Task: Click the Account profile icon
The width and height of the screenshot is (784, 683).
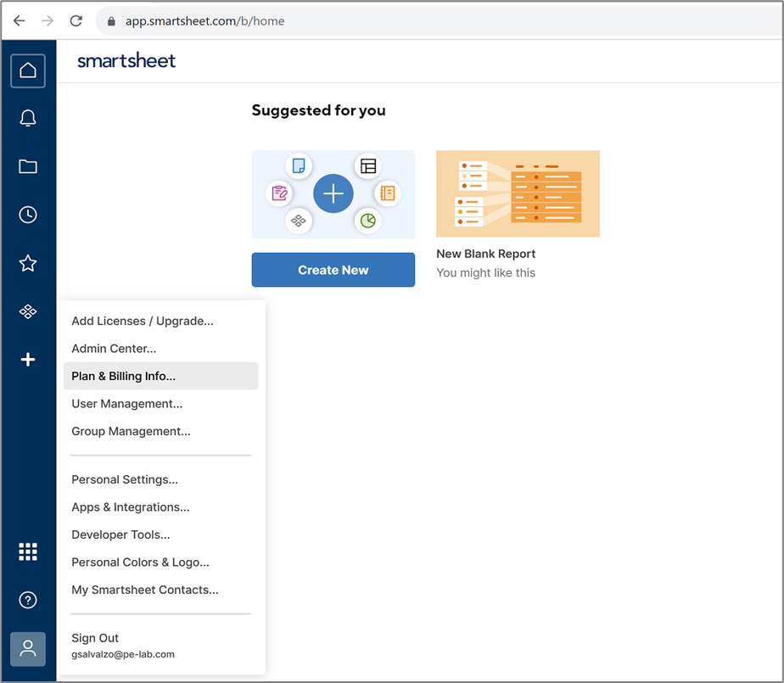Action: (x=28, y=649)
